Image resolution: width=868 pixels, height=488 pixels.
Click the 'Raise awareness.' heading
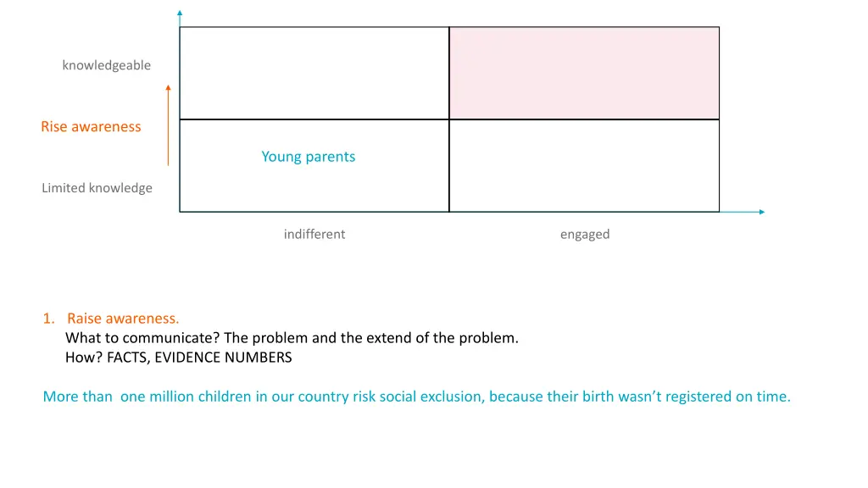123,319
